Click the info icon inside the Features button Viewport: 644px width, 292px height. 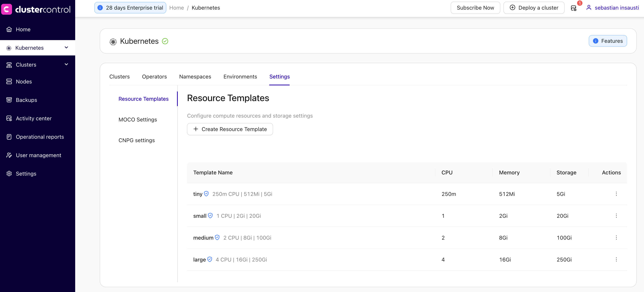click(x=596, y=41)
